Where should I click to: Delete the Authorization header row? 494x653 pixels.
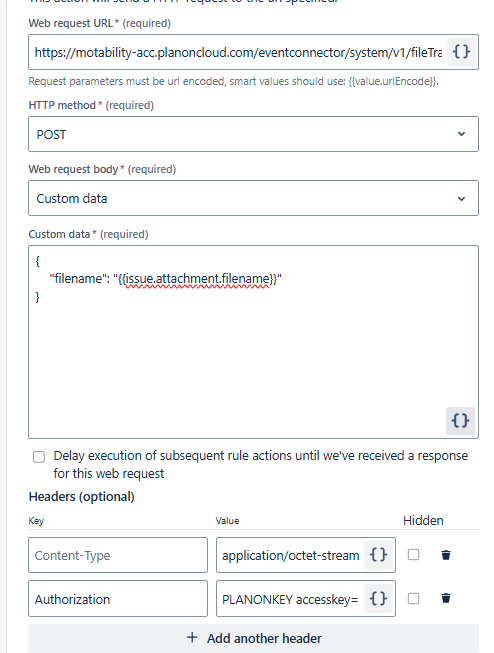446,598
